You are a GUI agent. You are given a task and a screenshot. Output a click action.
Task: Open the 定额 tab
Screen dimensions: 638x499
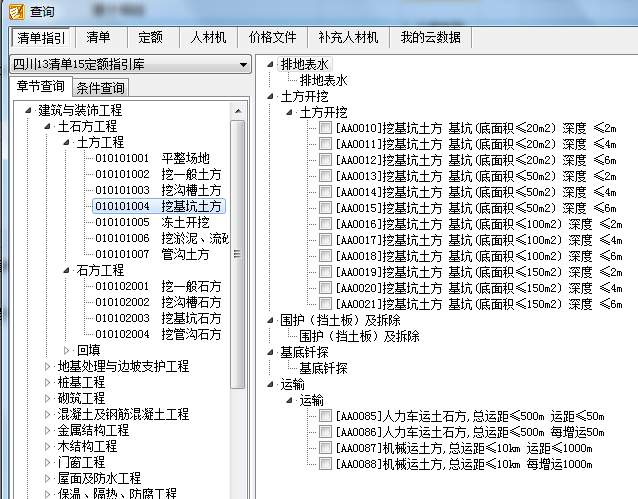point(150,37)
